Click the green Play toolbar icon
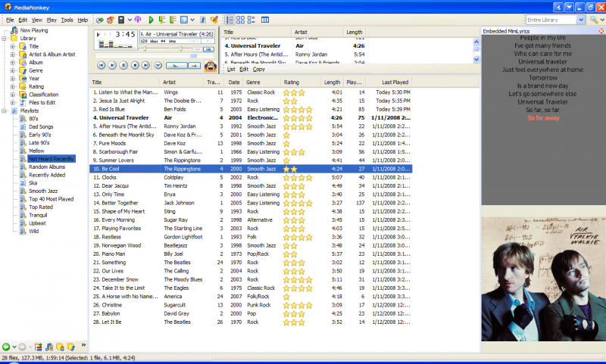Viewport: 606px width, 364px height. click(x=151, y=19)
